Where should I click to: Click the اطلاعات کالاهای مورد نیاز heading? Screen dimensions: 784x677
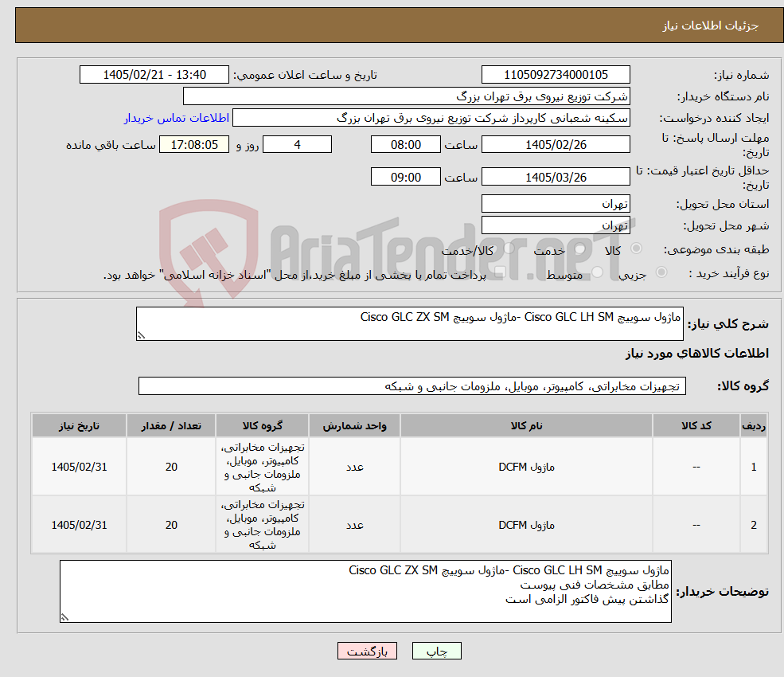point(697,354)
